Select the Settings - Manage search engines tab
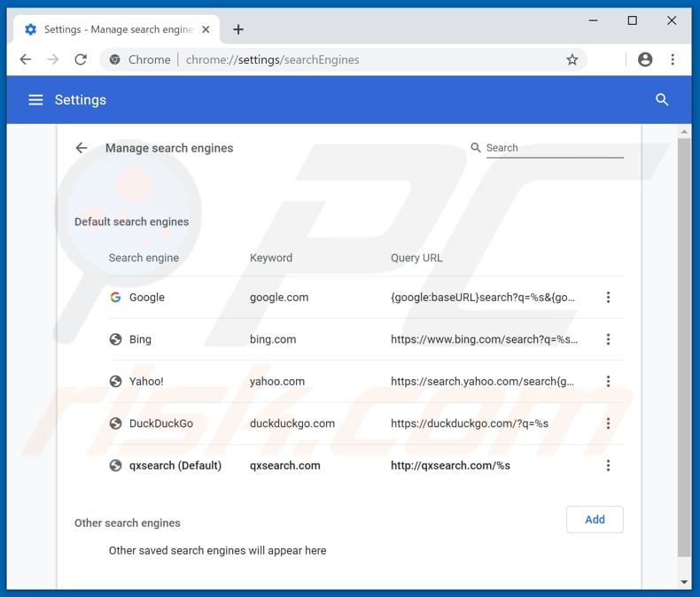700x597 pixels. coord(116,29)
